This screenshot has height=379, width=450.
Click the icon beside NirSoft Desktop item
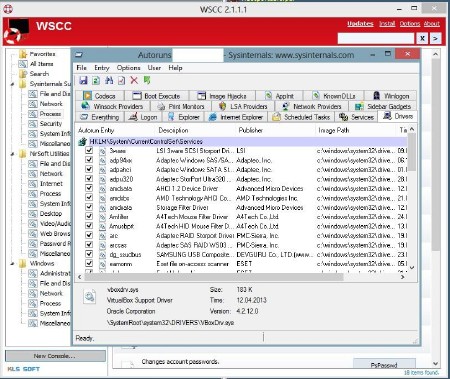coord(33,214)
